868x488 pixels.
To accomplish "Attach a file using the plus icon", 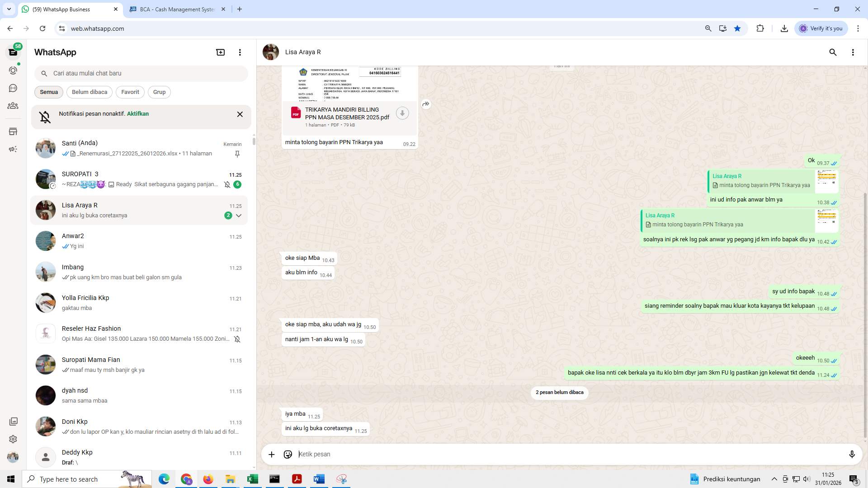I will click(271, 454).
